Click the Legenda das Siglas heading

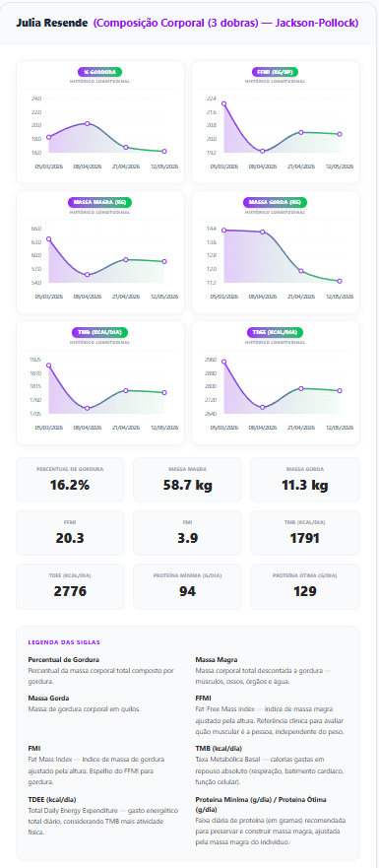(64, 642)
